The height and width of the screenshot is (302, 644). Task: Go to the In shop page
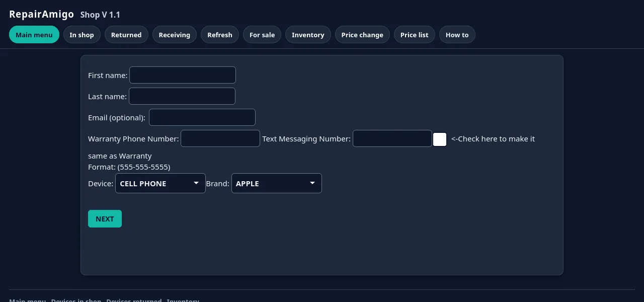[x=82, y=35]
